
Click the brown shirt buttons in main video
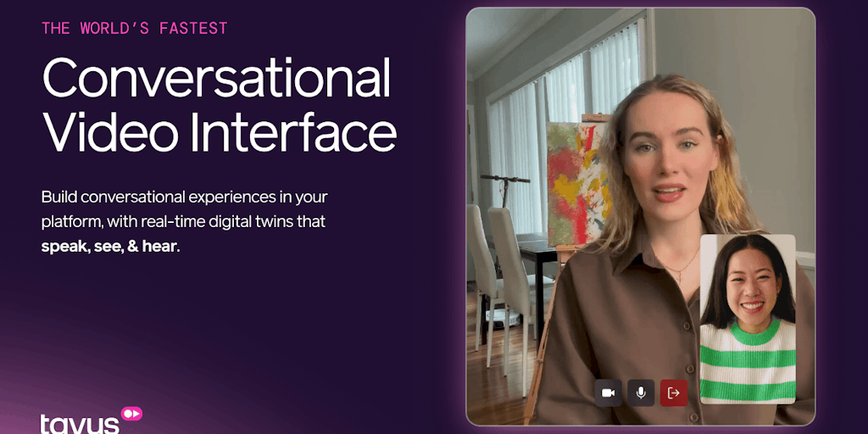[x=690, y=343]
